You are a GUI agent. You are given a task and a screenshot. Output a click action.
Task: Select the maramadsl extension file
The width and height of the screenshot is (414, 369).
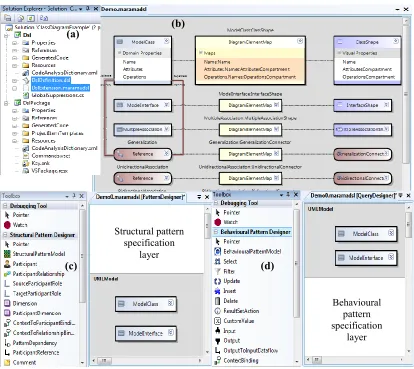tap(60, 88)
